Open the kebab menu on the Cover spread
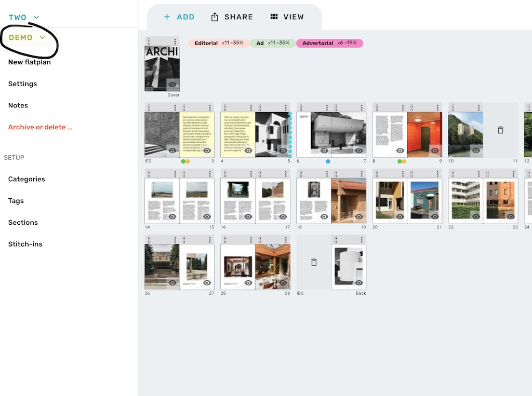This screenshot has height=396, width=532. [175, 41]
